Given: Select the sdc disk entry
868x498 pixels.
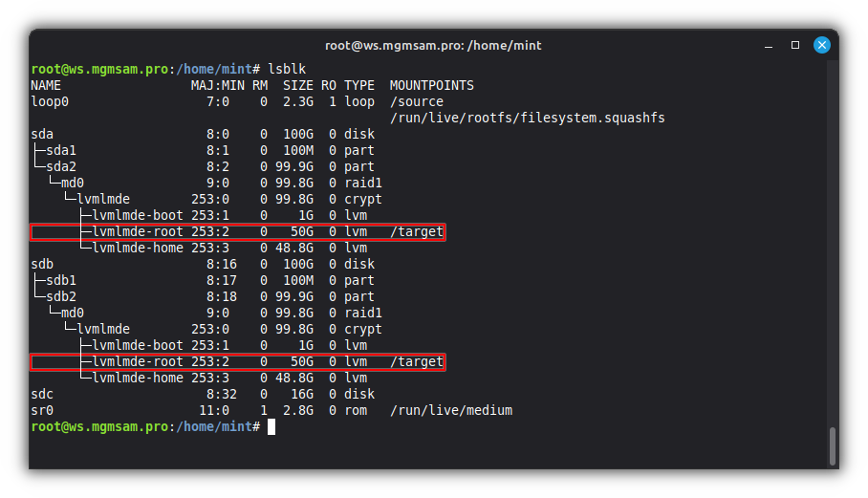Looking at the screenshot, I should click(x=42, y=394).
